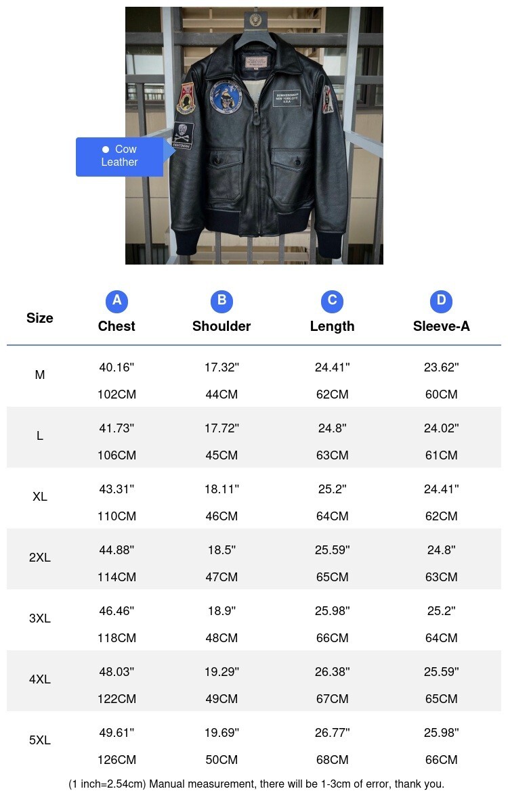This screenshot has width=508, height=812.
Task: Click the Sleeve-A column header
Action: 441,326
